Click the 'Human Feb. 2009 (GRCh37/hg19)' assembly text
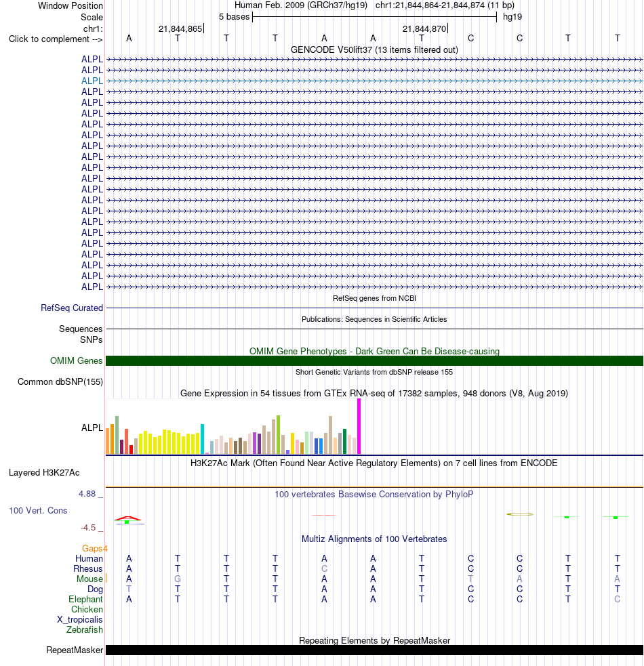Screen dimensions: 644x666 click(302, 5)
